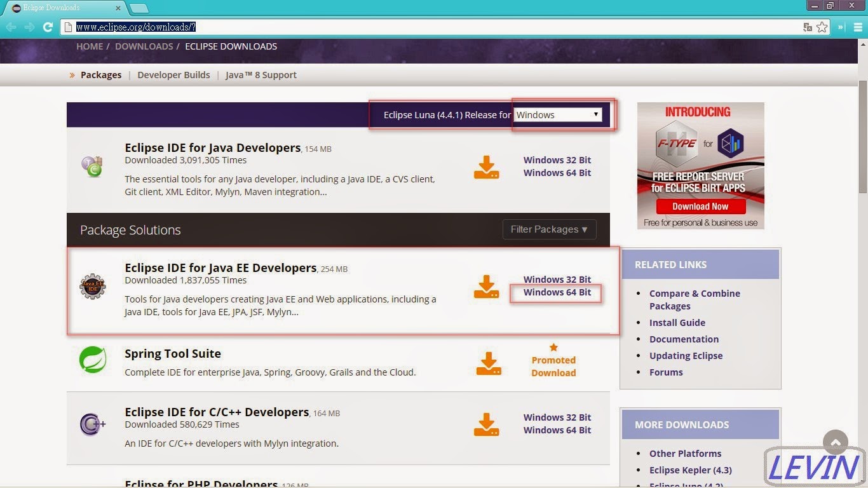Open the Documentation link

tap(684, 339)
